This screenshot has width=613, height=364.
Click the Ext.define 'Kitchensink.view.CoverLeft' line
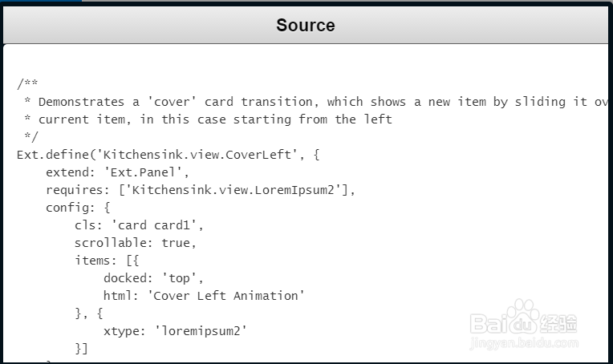point(168,155)
